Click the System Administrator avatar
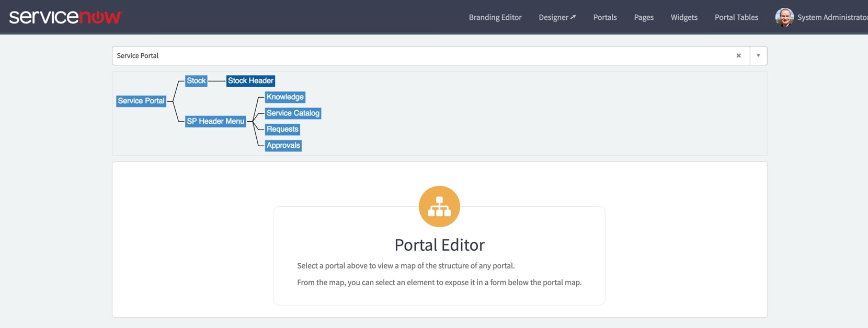This screenshot has height=328, width=868. (x=784, y=17)
